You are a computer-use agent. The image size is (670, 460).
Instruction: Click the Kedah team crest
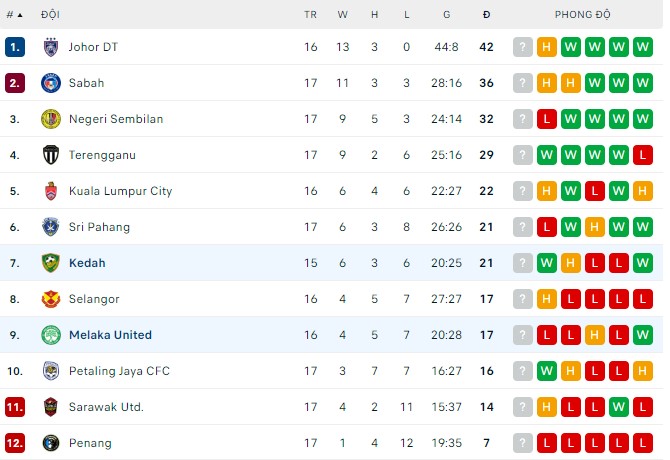pyautogui.click(x=51, y=263)
